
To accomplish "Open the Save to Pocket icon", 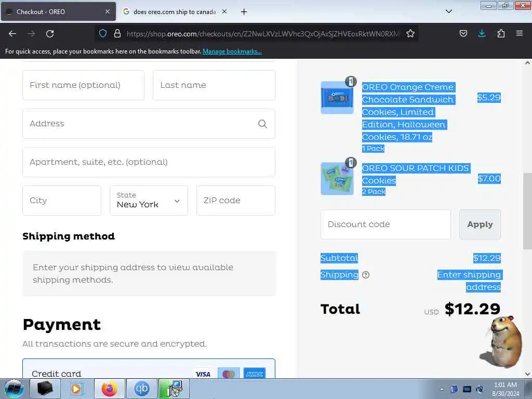I will [463, 33].
